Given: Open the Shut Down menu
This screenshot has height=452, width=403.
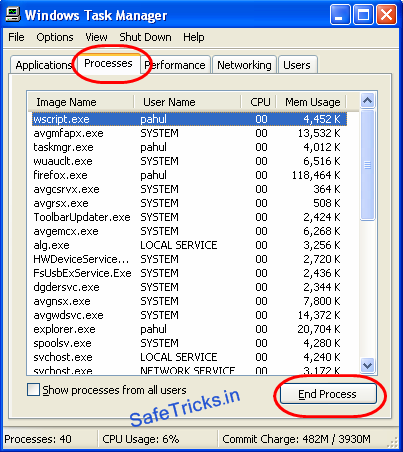Looking at the screenshot, I should coord(145,37).
